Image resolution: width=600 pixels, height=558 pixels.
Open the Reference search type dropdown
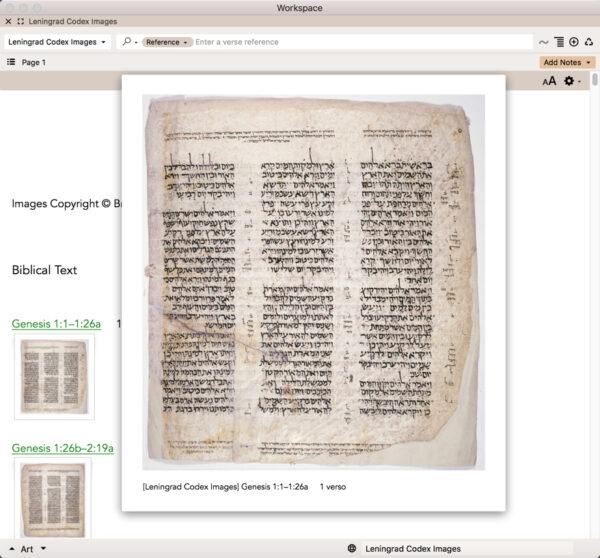[x=166, y=42]
